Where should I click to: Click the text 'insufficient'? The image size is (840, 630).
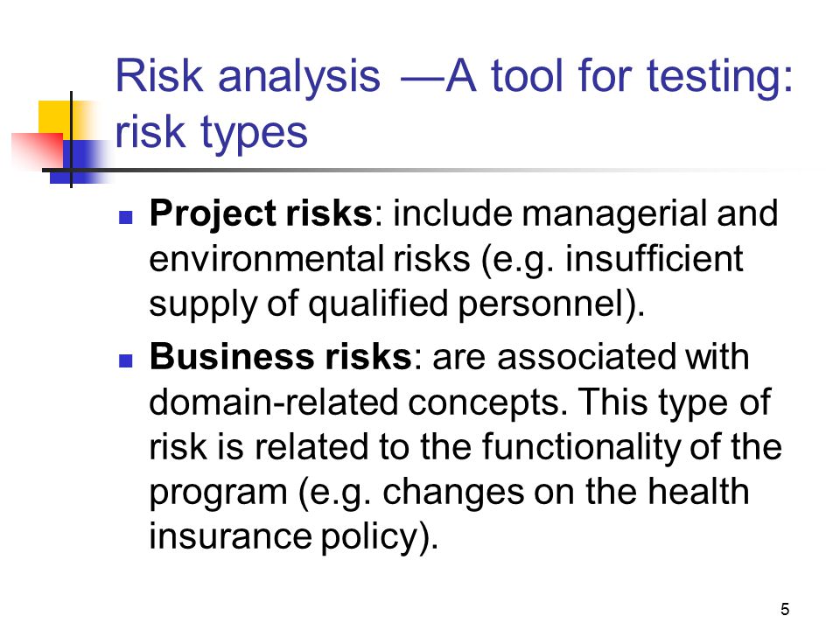point(654,258)
